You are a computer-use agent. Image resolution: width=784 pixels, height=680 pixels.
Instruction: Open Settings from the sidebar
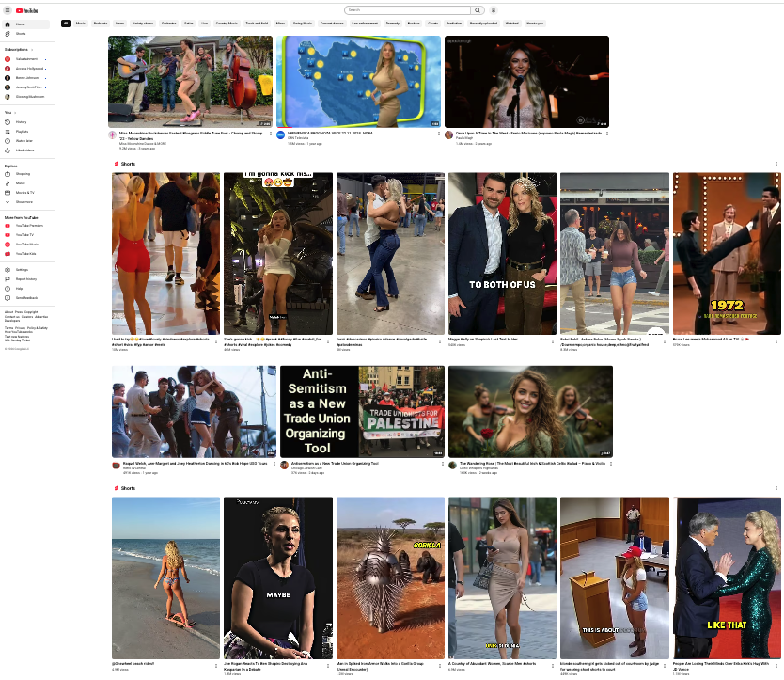22,270
